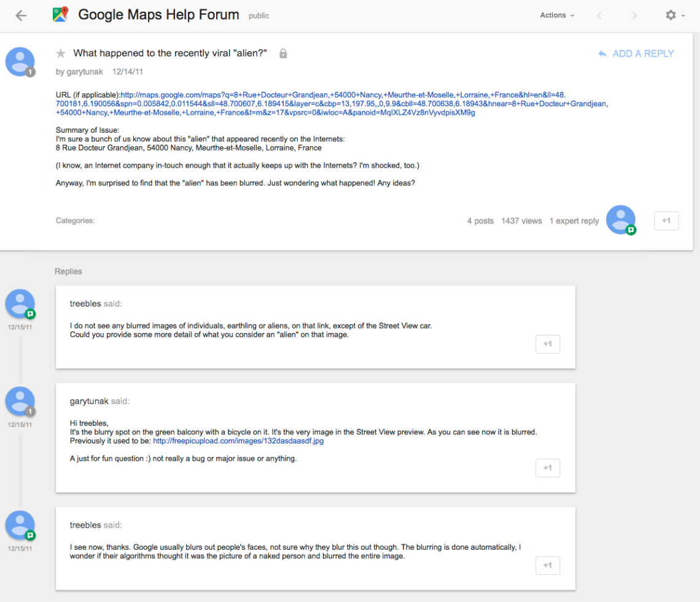700x602 pixels.
Task: Open garytunak's avatar on original post
Action: point(20,61)
